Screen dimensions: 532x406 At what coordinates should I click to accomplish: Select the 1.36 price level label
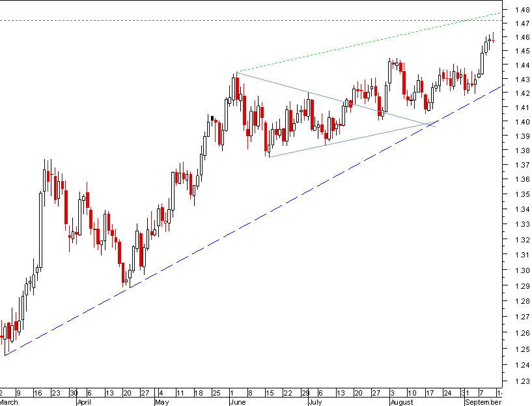click(x=522, y=179)
